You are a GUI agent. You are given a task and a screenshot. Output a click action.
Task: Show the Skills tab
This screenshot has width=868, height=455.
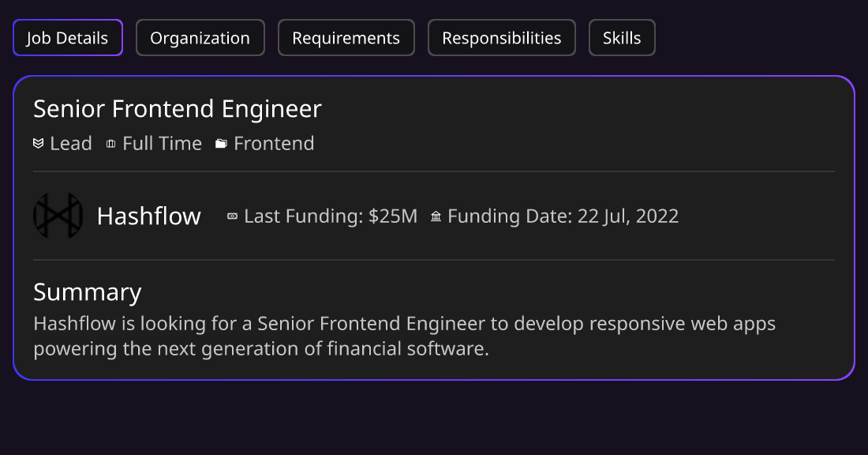tap(622, 38)
